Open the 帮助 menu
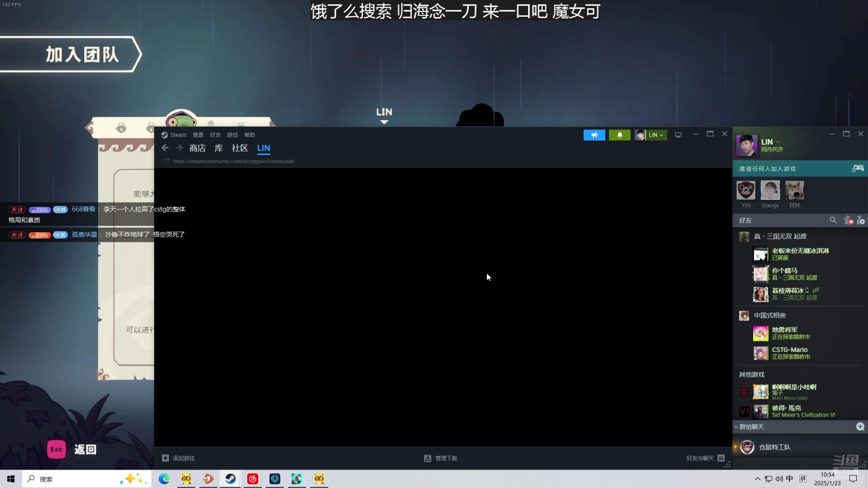This screenshot has height=488, width=868. click(x=250, y=135)
